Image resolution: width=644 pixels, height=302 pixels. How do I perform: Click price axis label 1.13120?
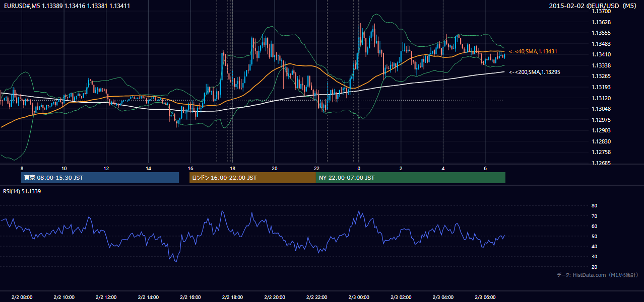601,98
